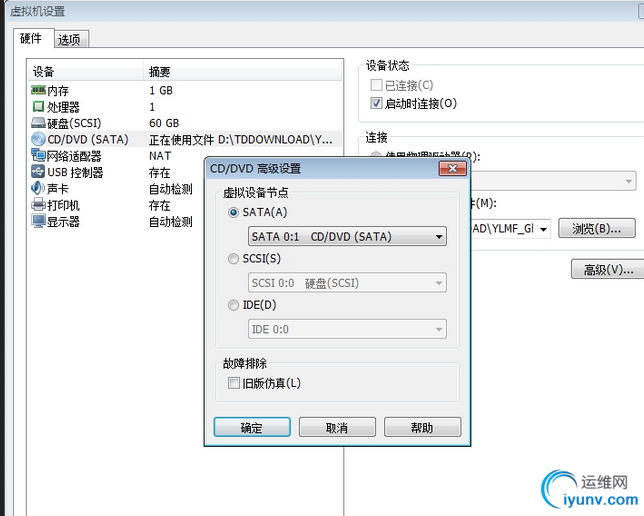Choose the IDE(D) radio button

pyautogui.click(x=233, y=305)
